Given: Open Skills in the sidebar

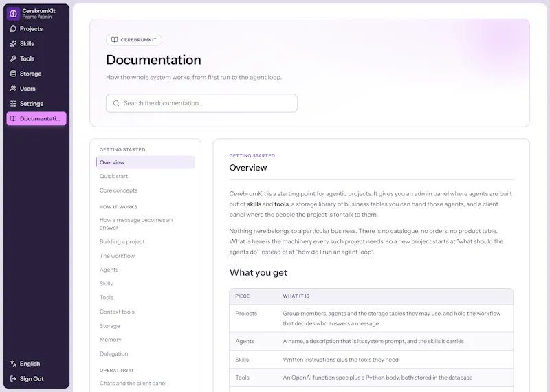Looking at the screenshot, I should point(36,43).
